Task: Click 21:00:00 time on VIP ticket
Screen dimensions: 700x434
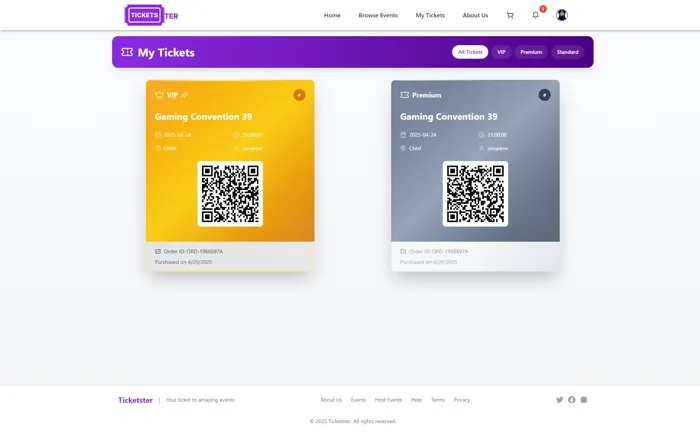Action: coord(252,135)
